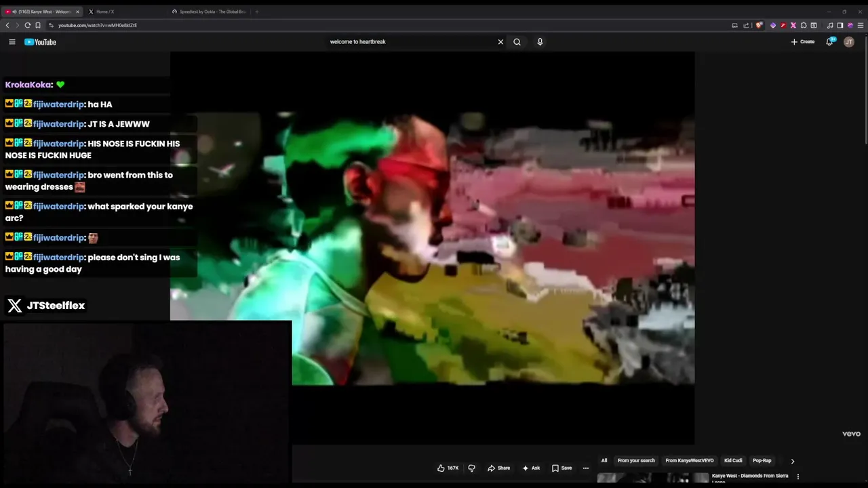Select the All filter chip
The width and height of the screenshot is (868, 488).
(604, 461)
